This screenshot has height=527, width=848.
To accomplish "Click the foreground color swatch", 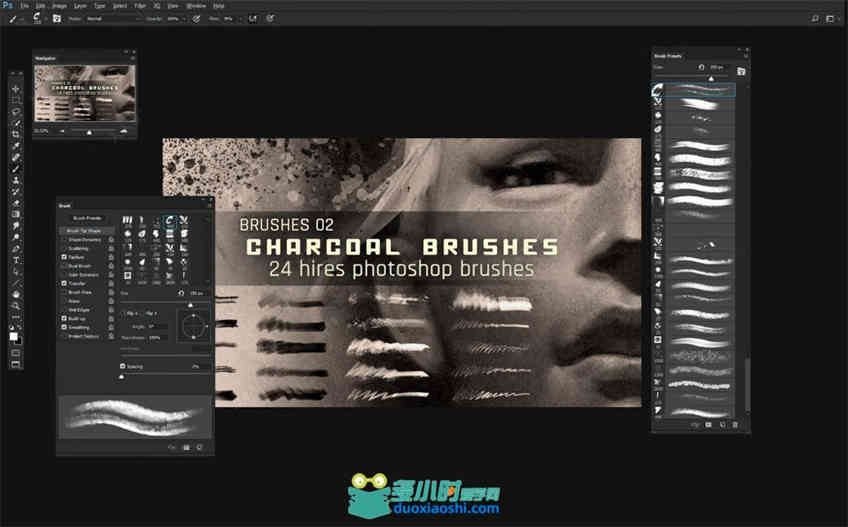I will [x=14, y=337].
